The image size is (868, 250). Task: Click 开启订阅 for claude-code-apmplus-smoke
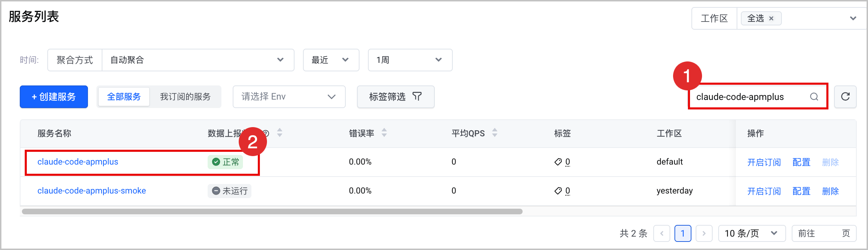(764, 191)
